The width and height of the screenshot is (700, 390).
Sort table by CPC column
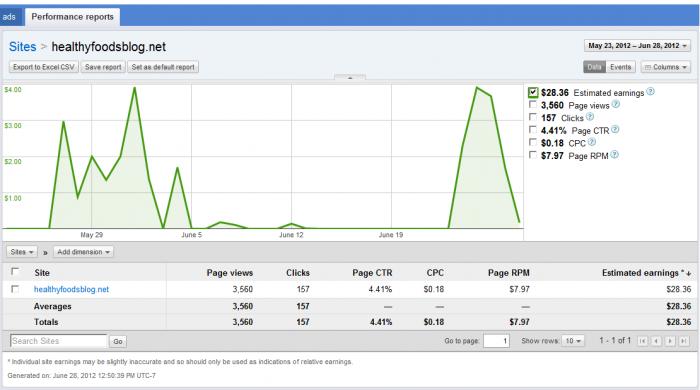[435, 273]
